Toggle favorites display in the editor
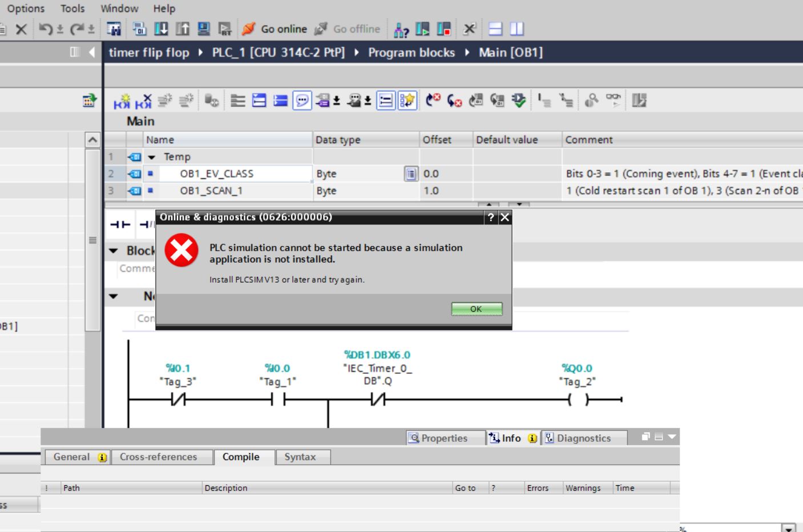The width and height of the screenshot is (803, 532). pyautogui.click(x=407, y=101)
